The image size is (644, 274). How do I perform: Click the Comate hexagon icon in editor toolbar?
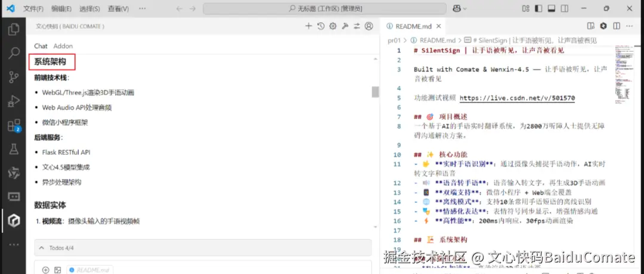click(x=603, y=26)
